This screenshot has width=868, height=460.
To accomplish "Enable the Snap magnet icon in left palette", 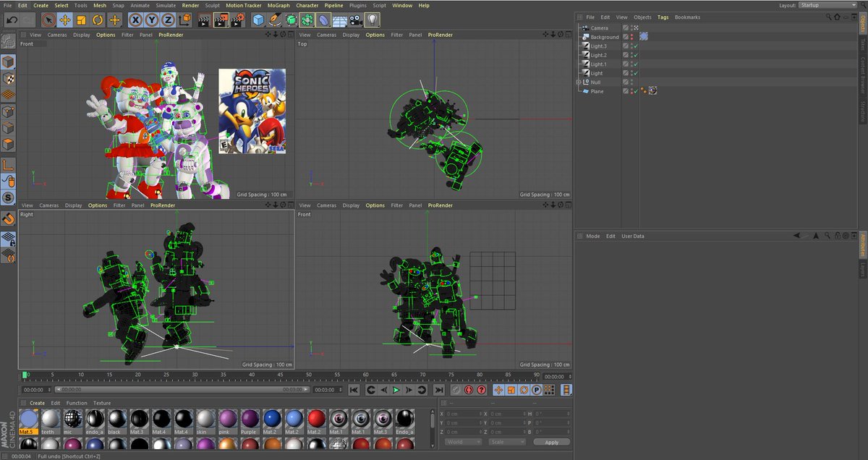I will click(x=9, y=218).
